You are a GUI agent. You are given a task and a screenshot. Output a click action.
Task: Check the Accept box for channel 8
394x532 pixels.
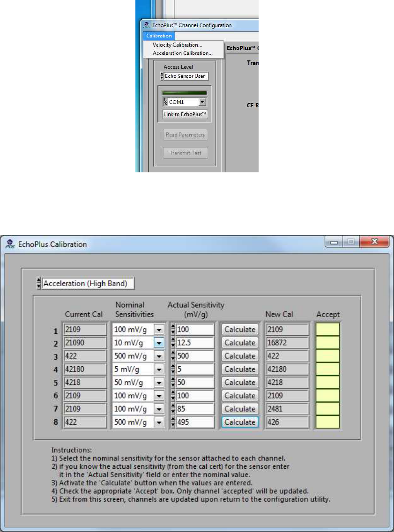(x=327, y=422)
